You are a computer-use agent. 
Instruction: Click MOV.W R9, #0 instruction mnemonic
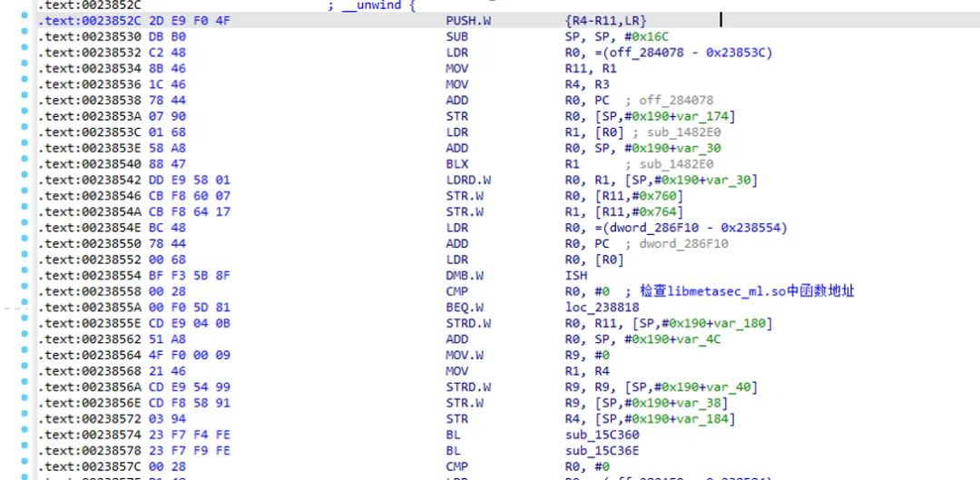(465, 355)
